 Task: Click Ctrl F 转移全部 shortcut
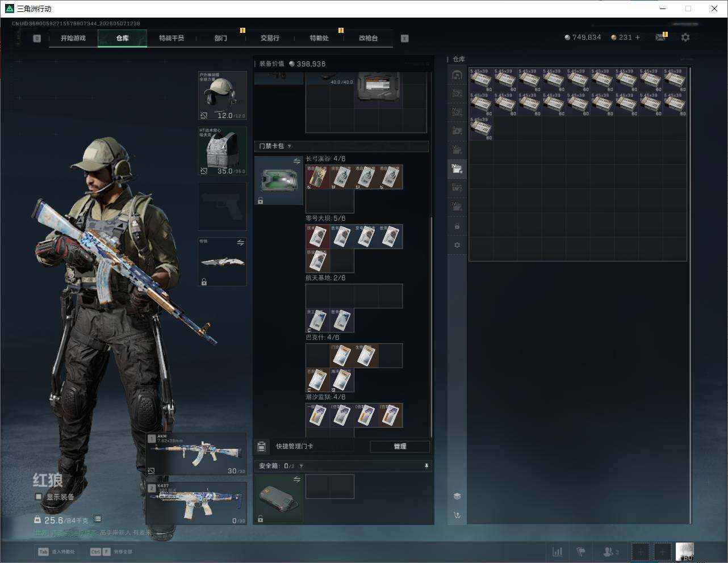point(111,552)
